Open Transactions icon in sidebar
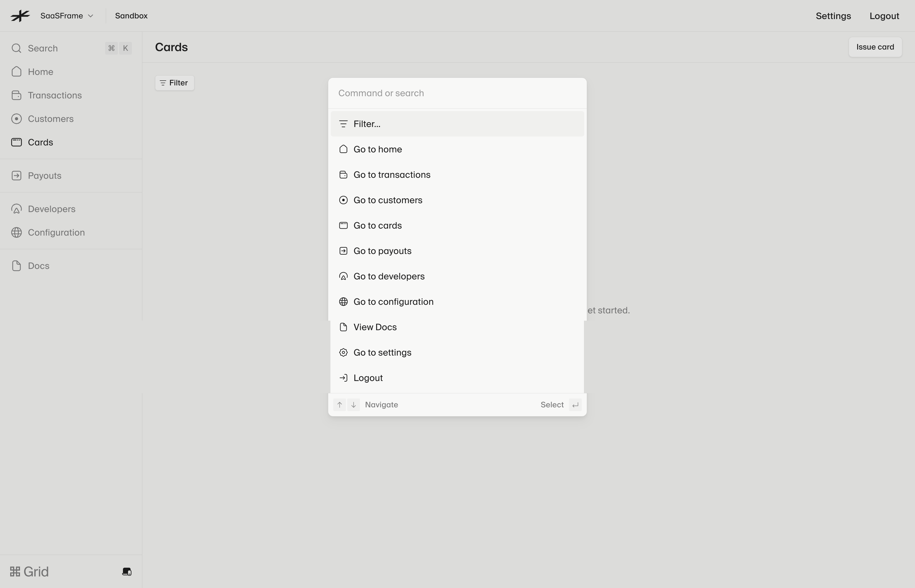Viewport: 915px width, 588px height. click(17, 95)
